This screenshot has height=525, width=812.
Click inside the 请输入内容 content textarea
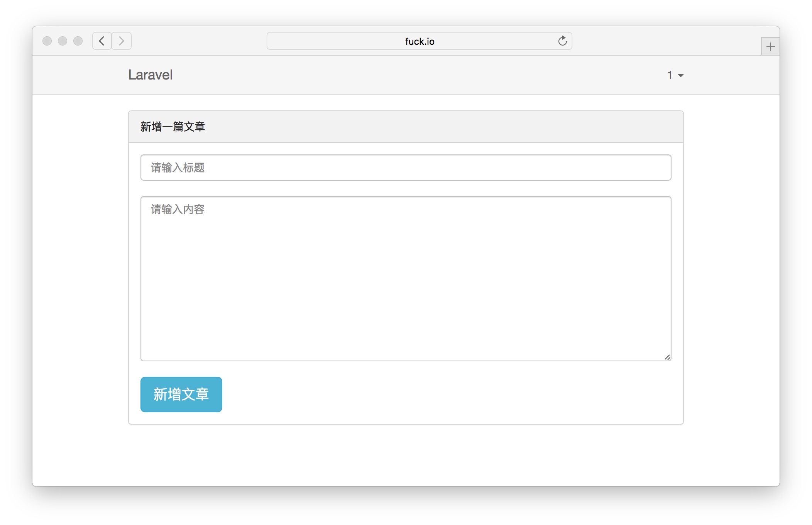pyautogui.click(x=406, y=279)
